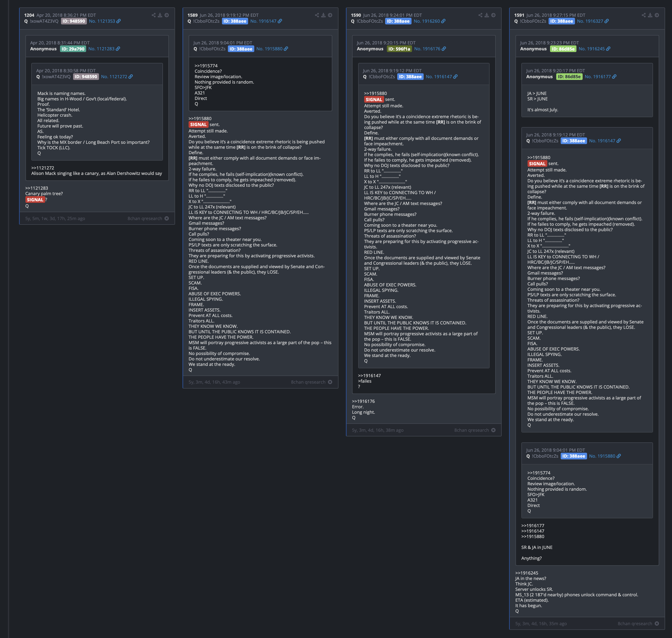The height and width of the screenshot is (638, 672).
Task: Click the ID: 29a790 badge
Action: (x=73, y=49)
